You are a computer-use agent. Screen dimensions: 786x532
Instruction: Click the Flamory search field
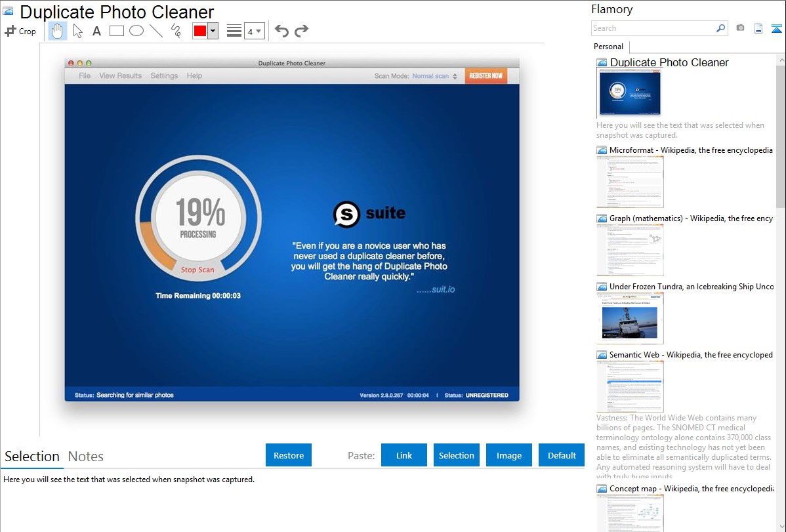(x=653, y=28)
